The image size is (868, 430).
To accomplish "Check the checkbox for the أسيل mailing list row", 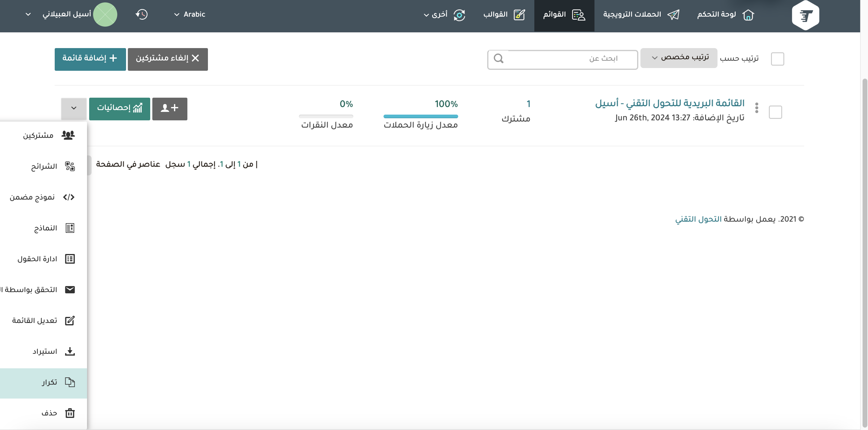I will click(x=775, y=112).
